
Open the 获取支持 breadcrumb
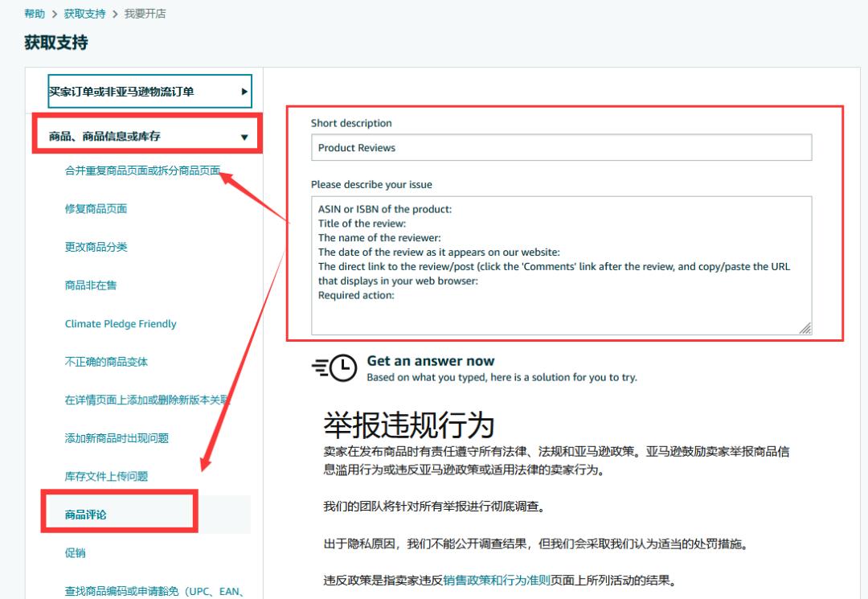(82, 13)
